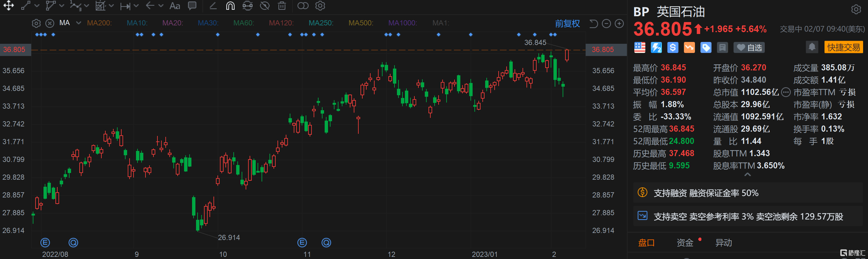Click the August earnings E marker
The height and width of the screenshot is (259, 868).
click(x=45, y=242)
